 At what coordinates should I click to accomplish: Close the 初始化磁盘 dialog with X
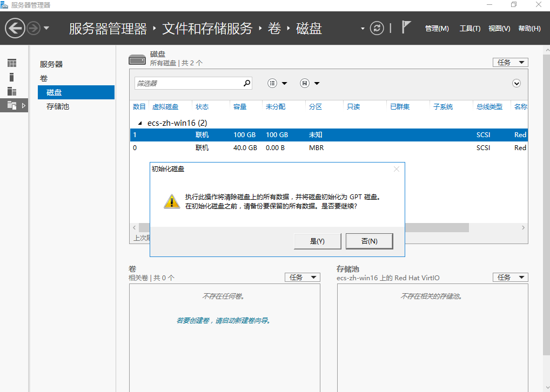coord(397,169)
